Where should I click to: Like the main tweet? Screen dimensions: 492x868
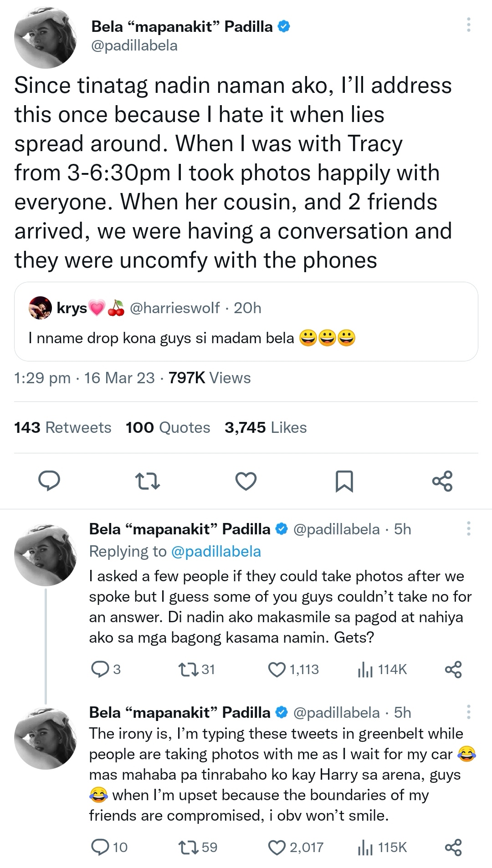[x=246, y=481]
